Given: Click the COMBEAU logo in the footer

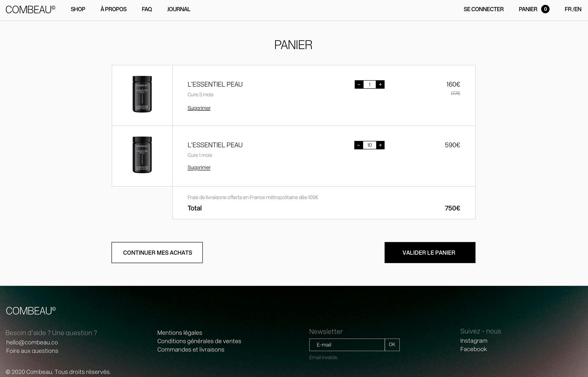Looking at the screenshot, I should pyautogui.click(x=31, y=311).
